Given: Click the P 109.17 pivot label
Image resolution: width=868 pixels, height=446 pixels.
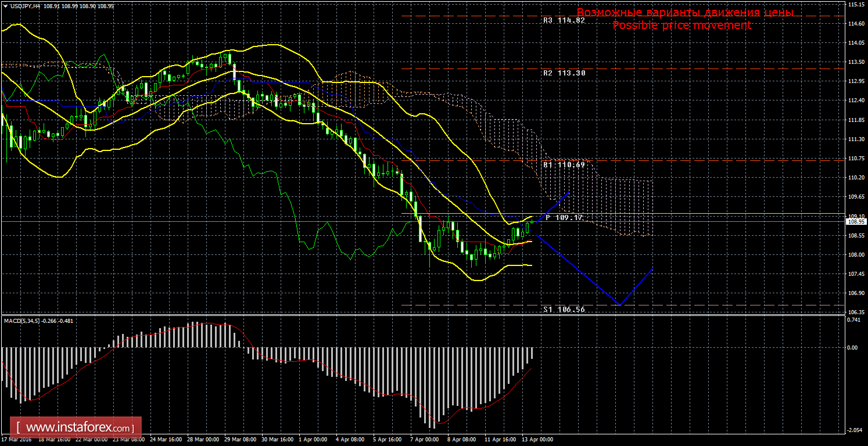Looking at the screenshot, I should pos(564,217).
